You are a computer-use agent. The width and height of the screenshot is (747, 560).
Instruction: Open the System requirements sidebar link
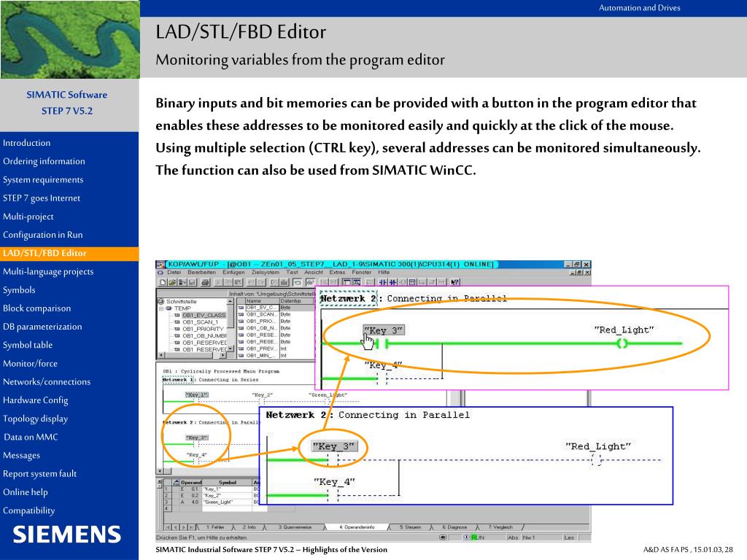pos(43,179)
